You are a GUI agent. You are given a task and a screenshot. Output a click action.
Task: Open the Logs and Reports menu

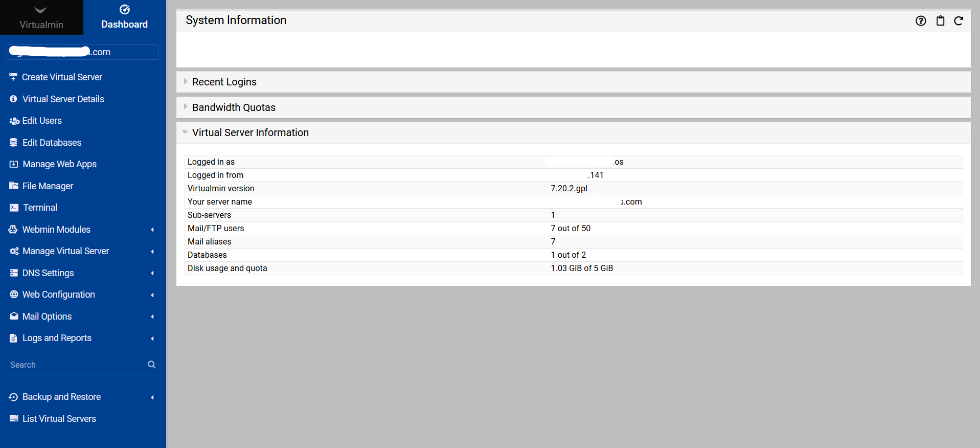tap(57, 338)
